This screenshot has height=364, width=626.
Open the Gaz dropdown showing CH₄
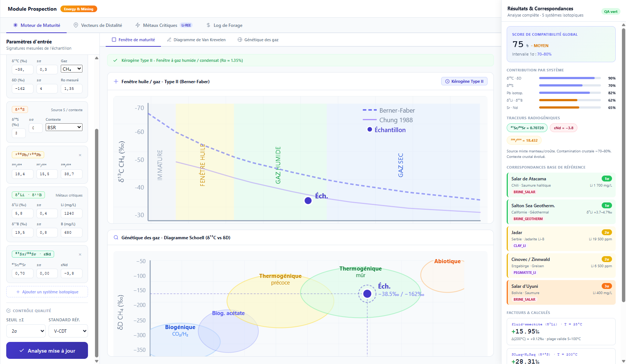(x=71, y=69)
